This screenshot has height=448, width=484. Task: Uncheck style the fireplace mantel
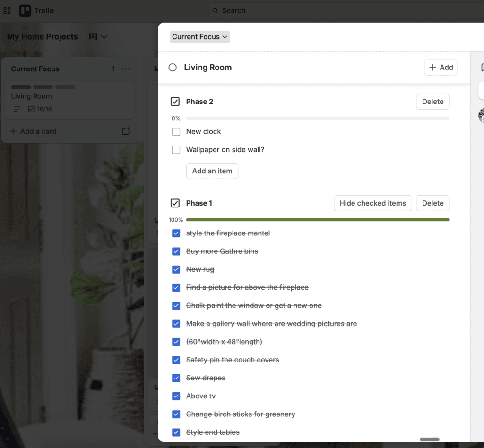tap(176, 233)
